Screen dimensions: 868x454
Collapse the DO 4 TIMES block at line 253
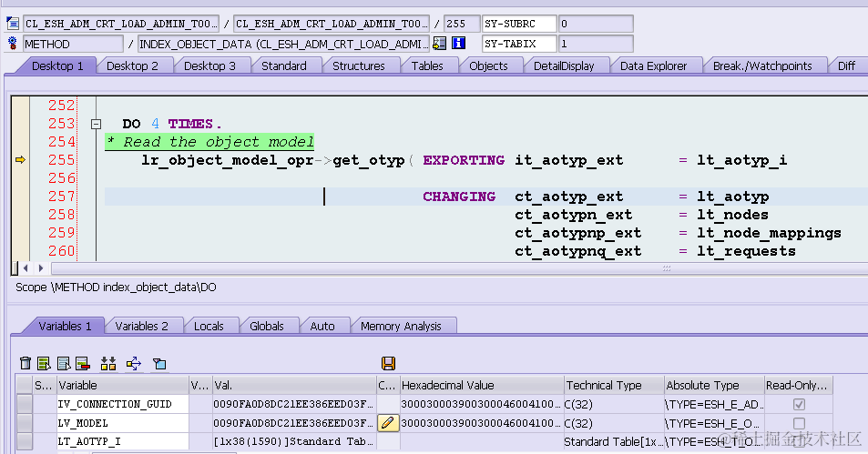point(96,124)
